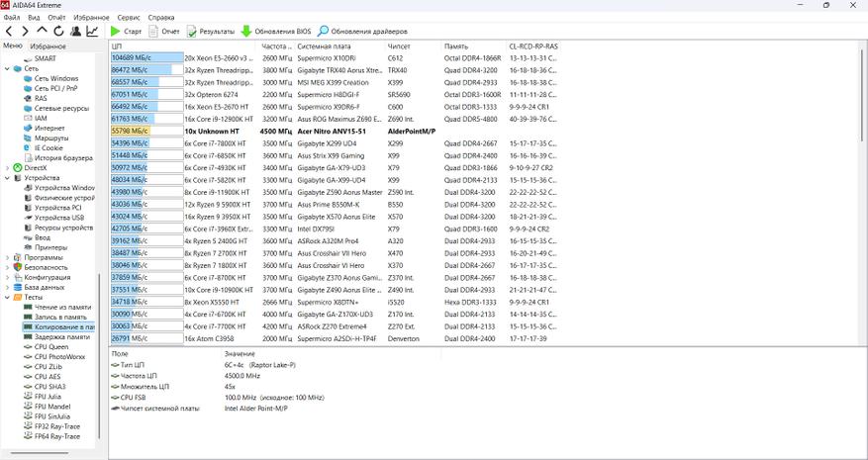The width and height of the screenshot is (868, 460).
Task: Select SMART in the tree
Action: coord(45,58)
